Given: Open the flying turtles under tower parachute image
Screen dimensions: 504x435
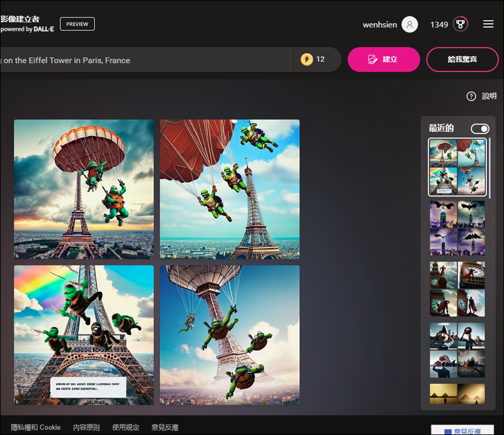Looking at the screenshot, I should pos(230,335).
